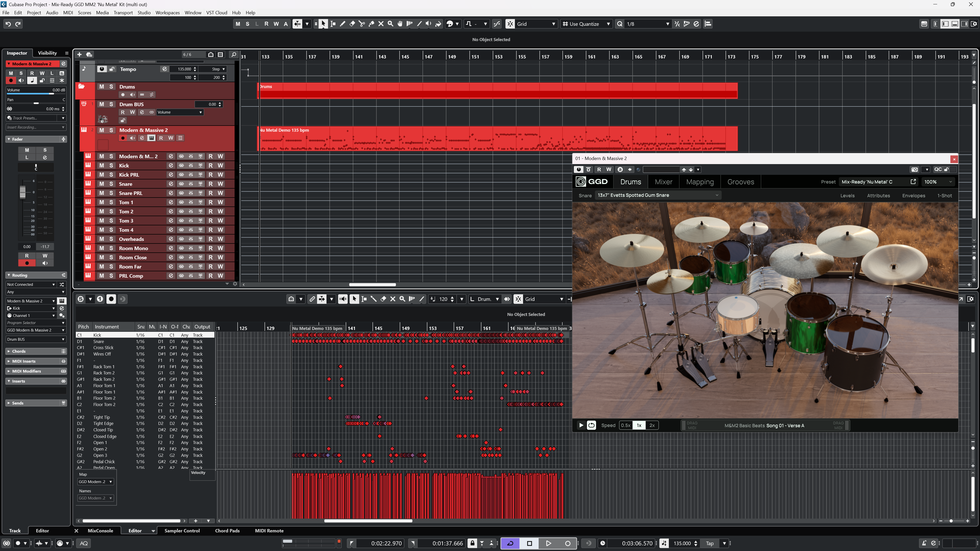The width and height of the screenshot is (980, 551).
Task: Solo the Overheads track
Action: point(111,239)
